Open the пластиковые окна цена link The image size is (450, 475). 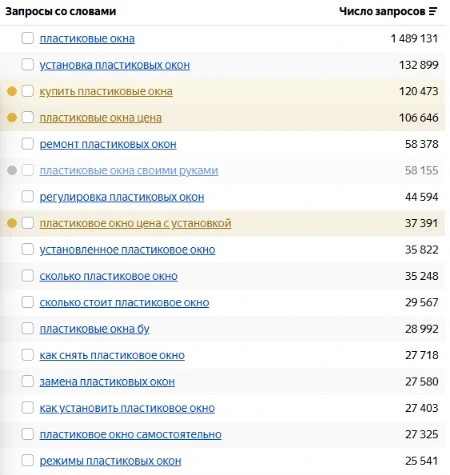pos(101,118)
